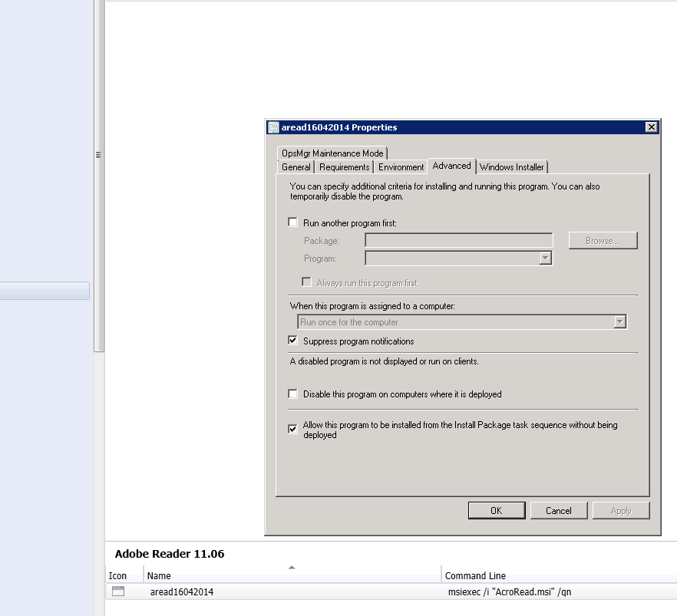The height and width of the screenshot is (616, 677).
Task: Toggle Allow install from task sequence checkbox
Action: coord(292,429)
